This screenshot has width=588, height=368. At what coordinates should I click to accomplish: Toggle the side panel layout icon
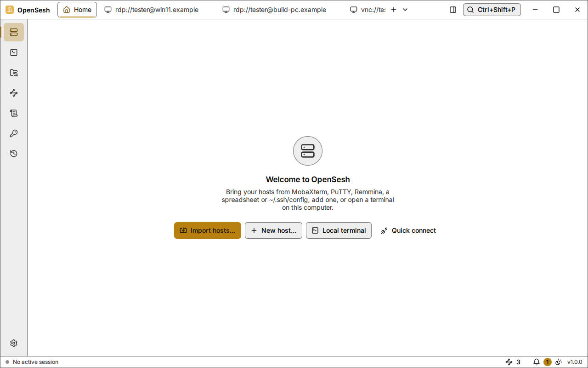point(453,10)
